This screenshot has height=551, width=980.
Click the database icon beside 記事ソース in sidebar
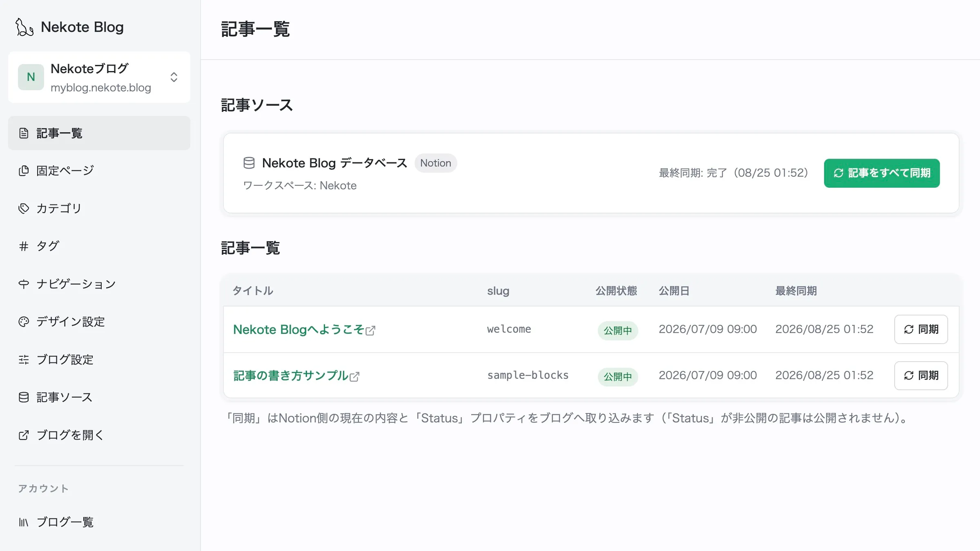(x=24, y=397)
